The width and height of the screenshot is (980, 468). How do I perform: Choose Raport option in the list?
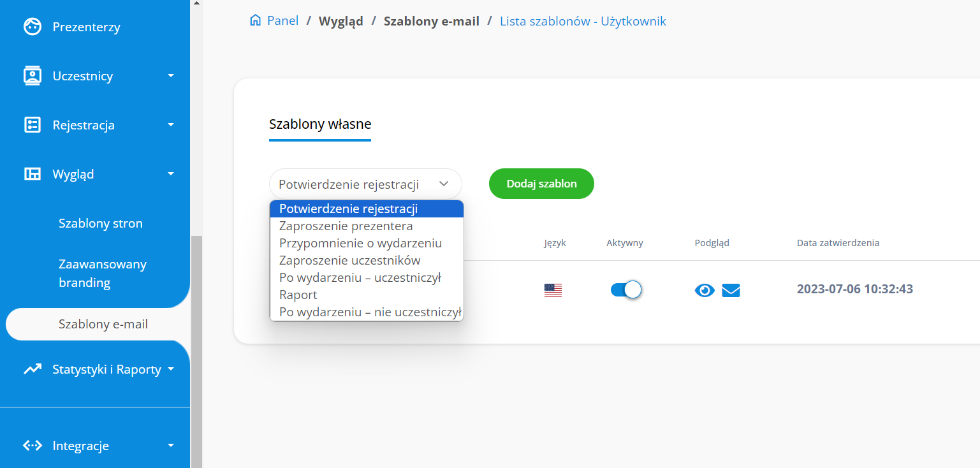(x=298, y=295)
